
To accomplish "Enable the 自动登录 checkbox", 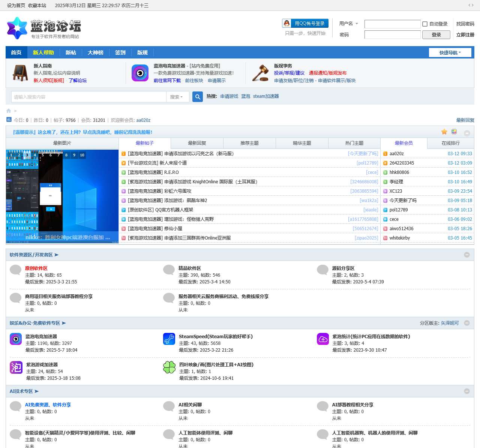I will click(425, 24).
